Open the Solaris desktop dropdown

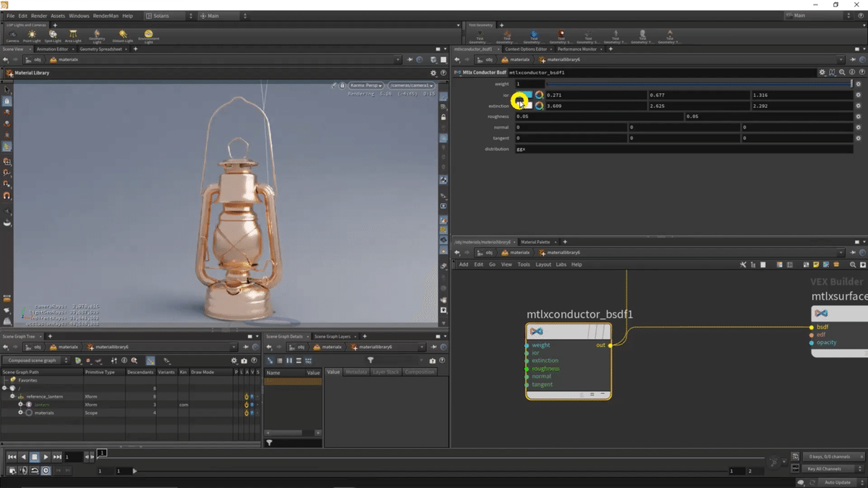[x=169, y=16]
